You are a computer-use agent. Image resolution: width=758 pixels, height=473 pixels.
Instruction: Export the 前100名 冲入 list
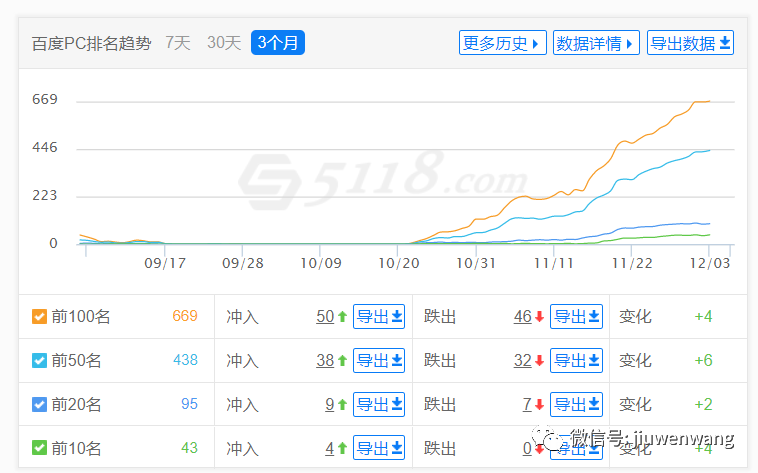pos(379,317)
